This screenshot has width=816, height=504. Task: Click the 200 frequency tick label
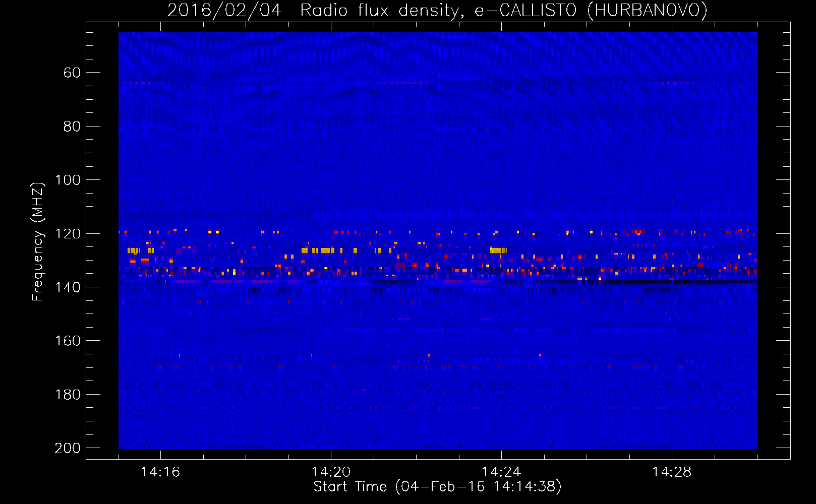[68, 448]
